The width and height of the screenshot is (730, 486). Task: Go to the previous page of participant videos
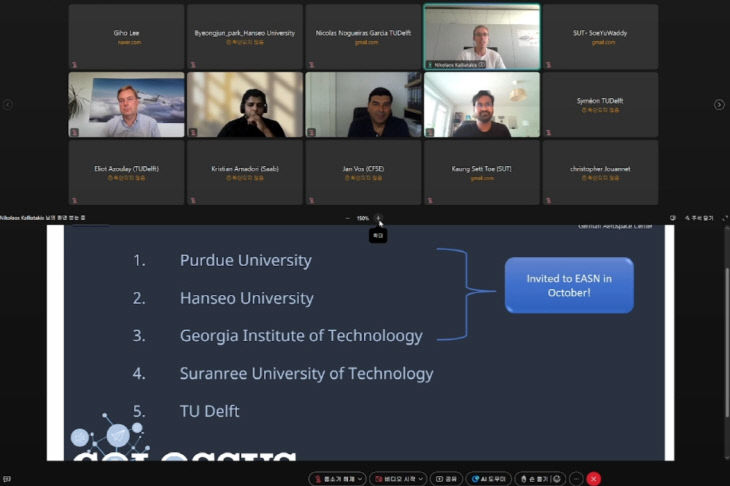(x=8, y=105)
